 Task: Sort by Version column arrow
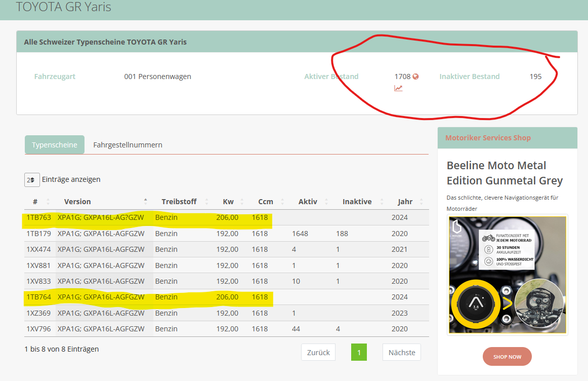(x=146, y=201)
